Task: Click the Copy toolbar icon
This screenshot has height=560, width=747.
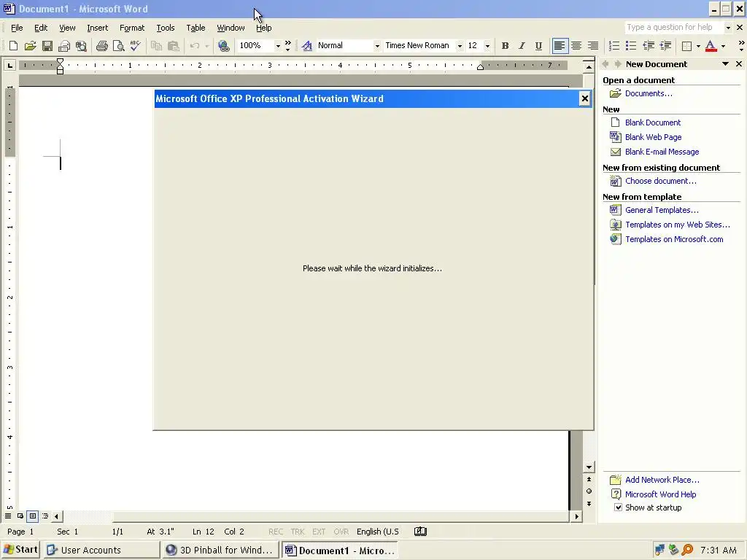Action: tap(156, 46)
